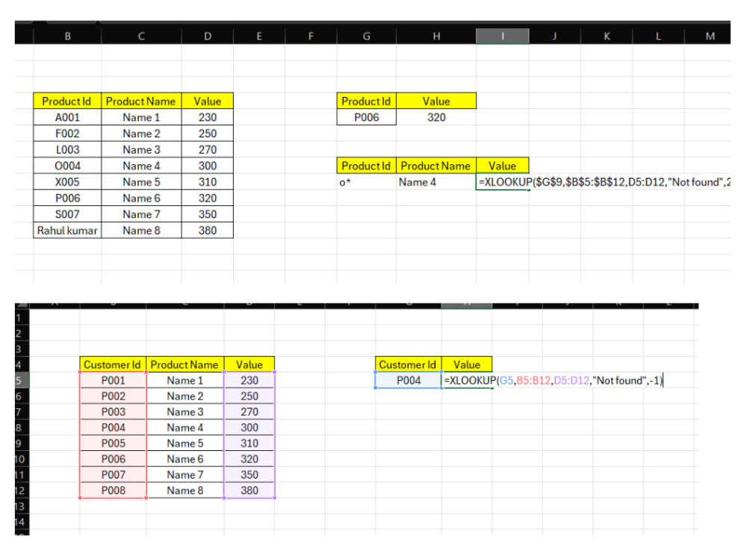Click cell containing P005
The image size is (747, 560).
click(x=114, y=444)
